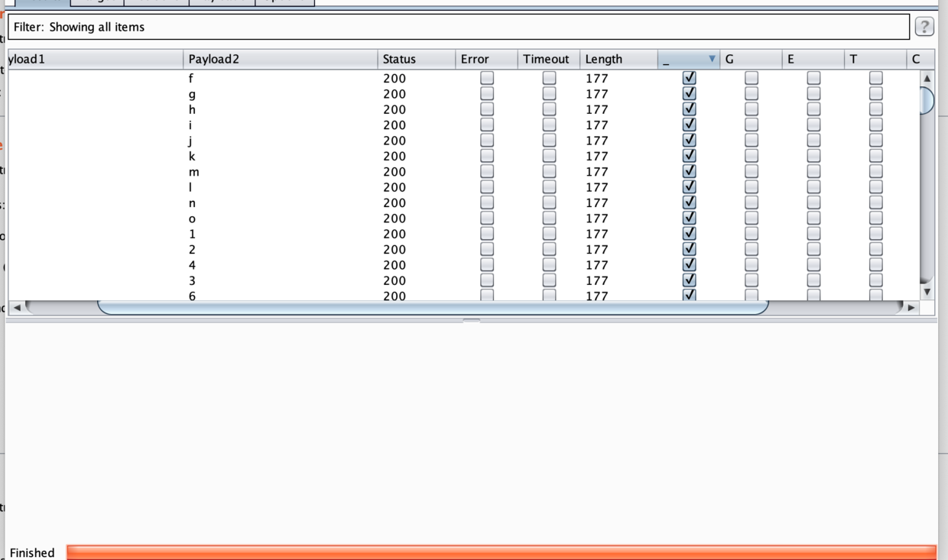This screenshot has height=560, width=948.
Task: Sort by the Timeout column header
Action: point(547,59)
